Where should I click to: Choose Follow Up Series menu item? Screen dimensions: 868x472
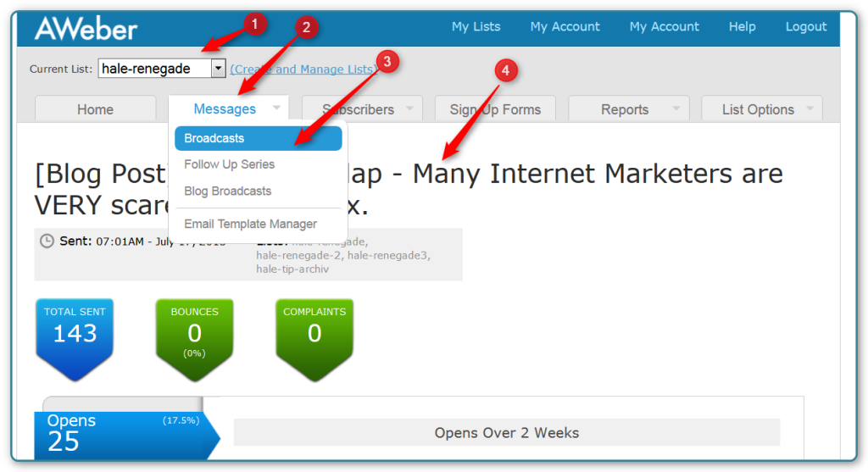click(229, 164)
